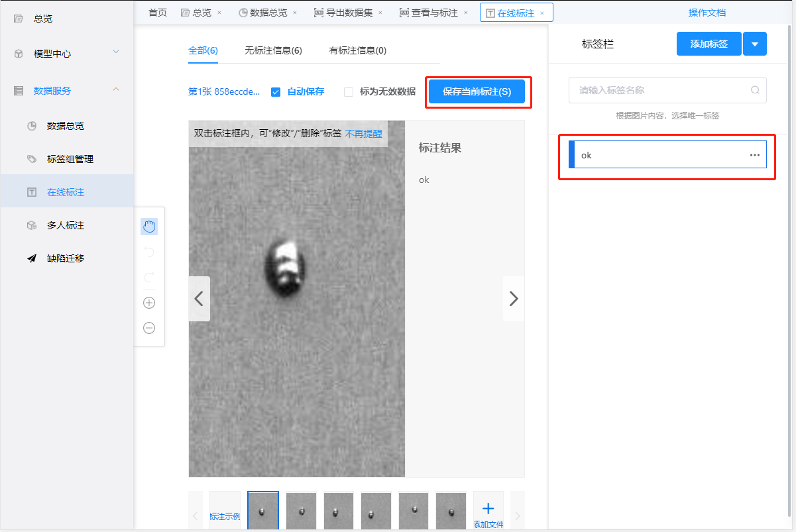Click thumbnail strip right scroll arrow
Viewport: 796px width, 532px height.
pos(518,515)
